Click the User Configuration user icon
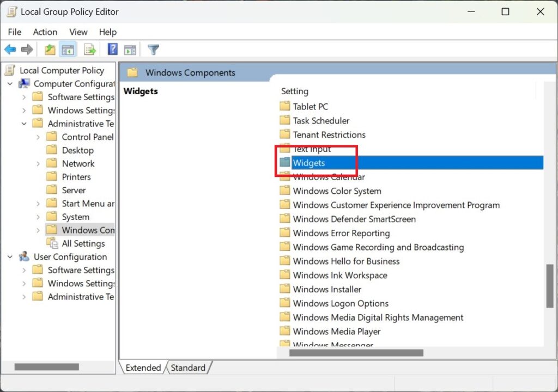Image resolution: width=558 pixels, height=392 pixels. pyautogui.click(x=24, y=256)
